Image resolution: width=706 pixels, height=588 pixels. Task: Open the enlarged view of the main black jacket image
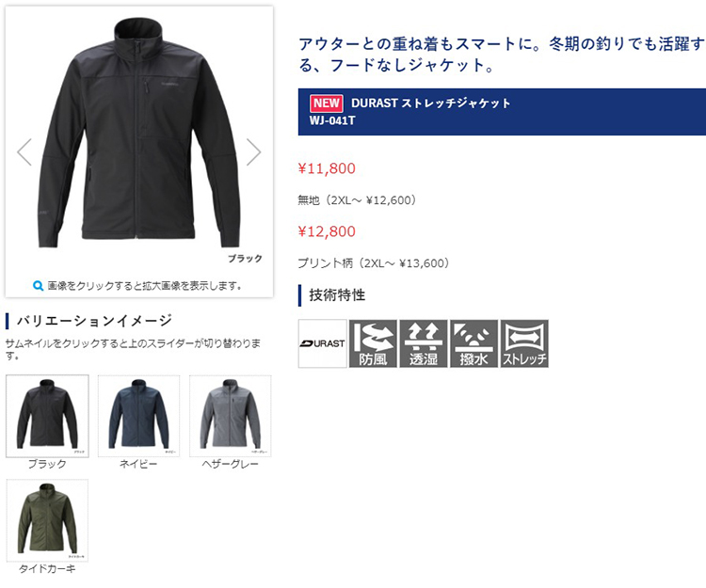point(138,133)
